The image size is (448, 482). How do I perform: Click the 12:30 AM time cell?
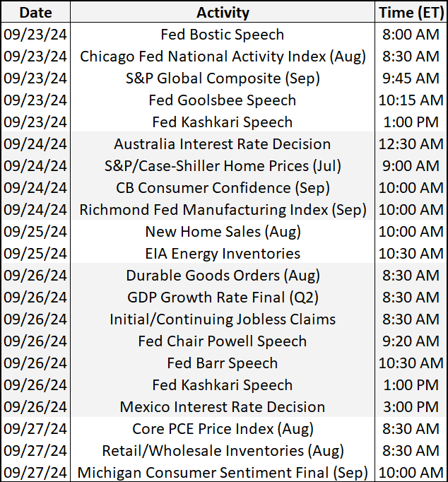click(x=411, y=144)
